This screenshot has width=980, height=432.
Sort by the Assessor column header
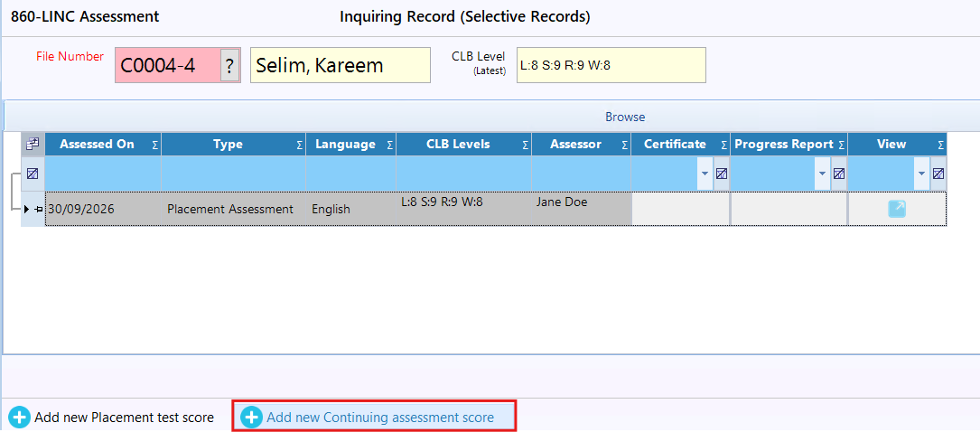point(575,145)
